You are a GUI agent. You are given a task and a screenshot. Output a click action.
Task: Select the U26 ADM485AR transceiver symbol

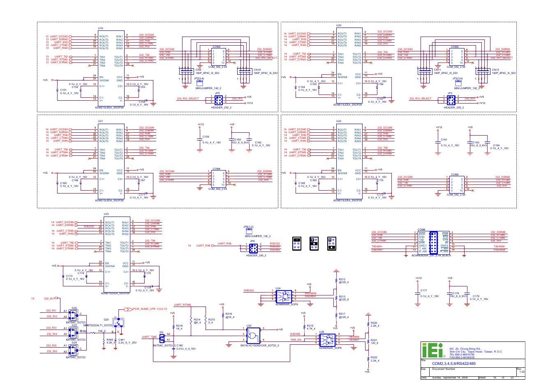coord(327,340)
